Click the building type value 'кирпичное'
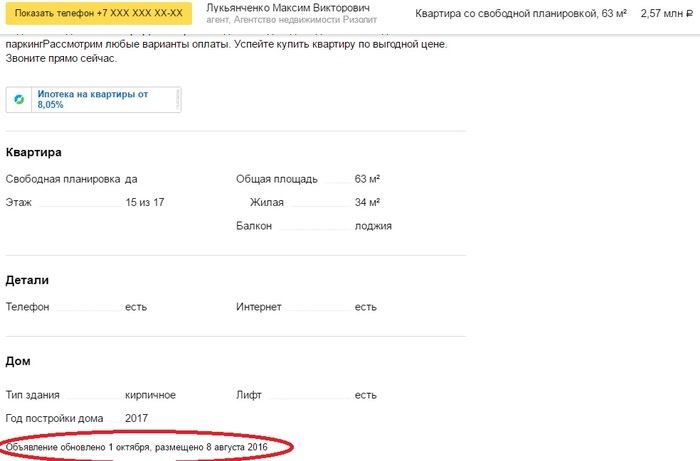 click(150, 395)
